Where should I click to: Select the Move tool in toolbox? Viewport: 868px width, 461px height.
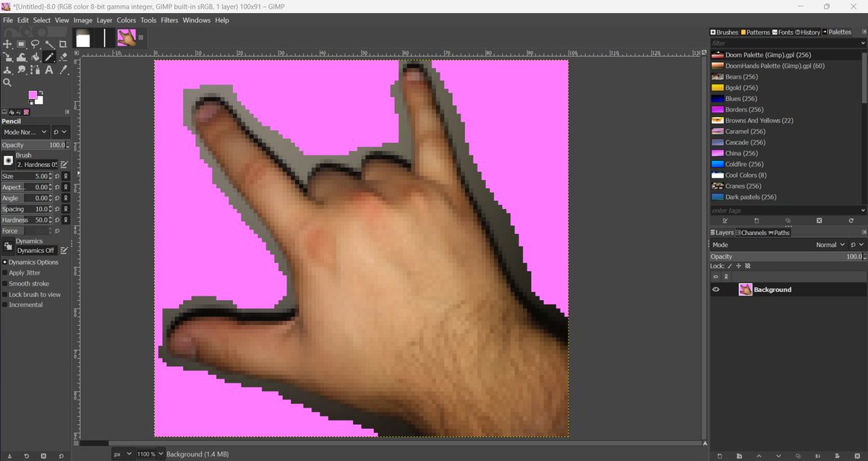(7, 44)
